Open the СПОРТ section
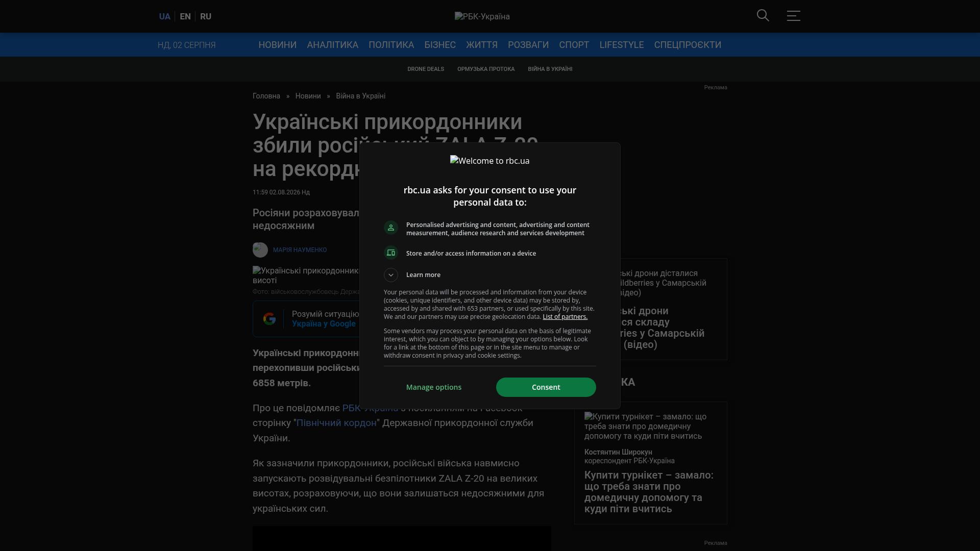Screen dimensions: 980x551 point(574,45)
